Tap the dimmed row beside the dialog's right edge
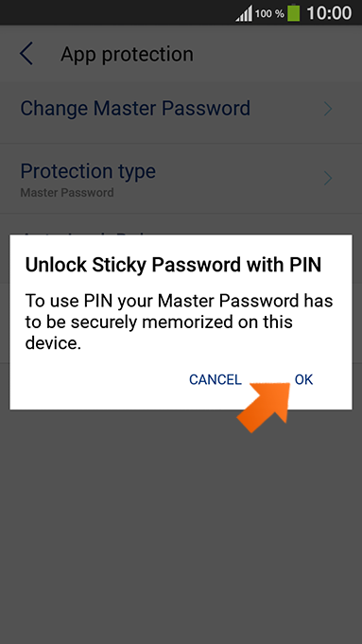362x644 pixels. [357, 322]
